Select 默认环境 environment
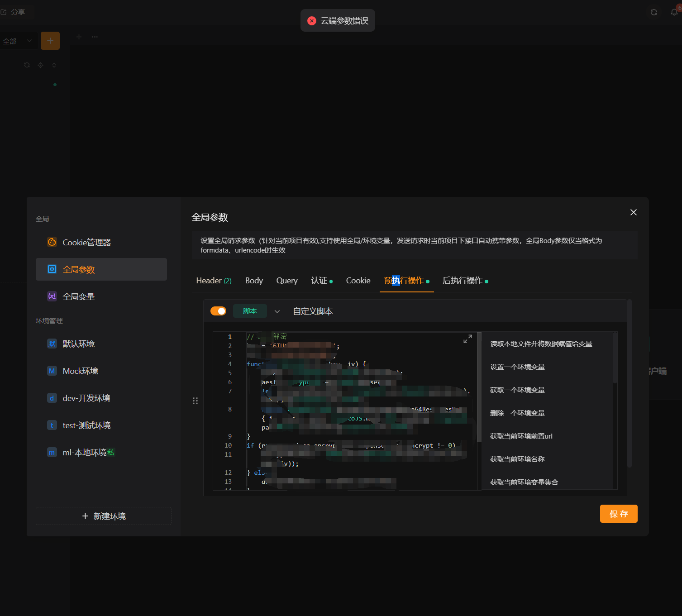Image resolution: width=682 pixels, height=616 pixels. (x=101, y=344)
